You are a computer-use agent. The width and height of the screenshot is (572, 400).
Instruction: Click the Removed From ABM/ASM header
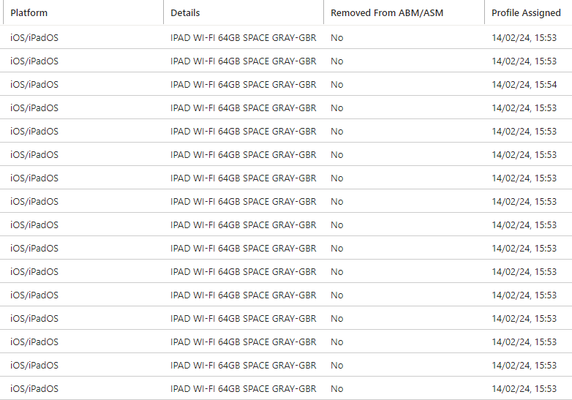[x=387, y=13]
